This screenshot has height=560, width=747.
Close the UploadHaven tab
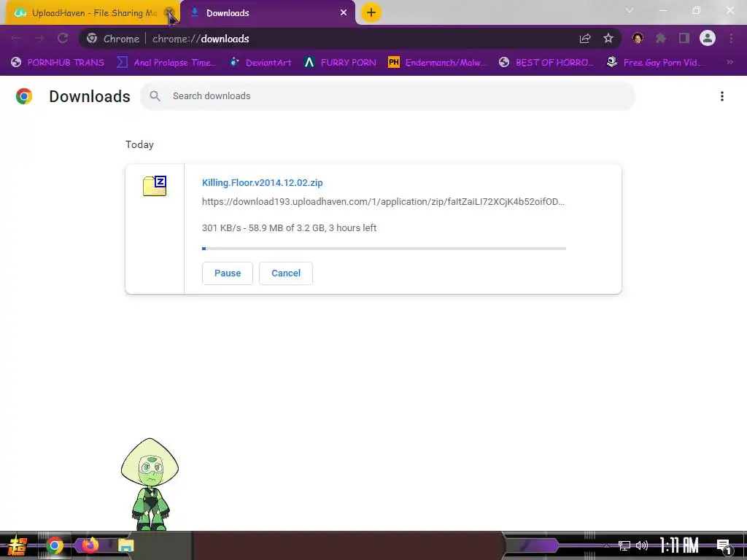[169, 13]
